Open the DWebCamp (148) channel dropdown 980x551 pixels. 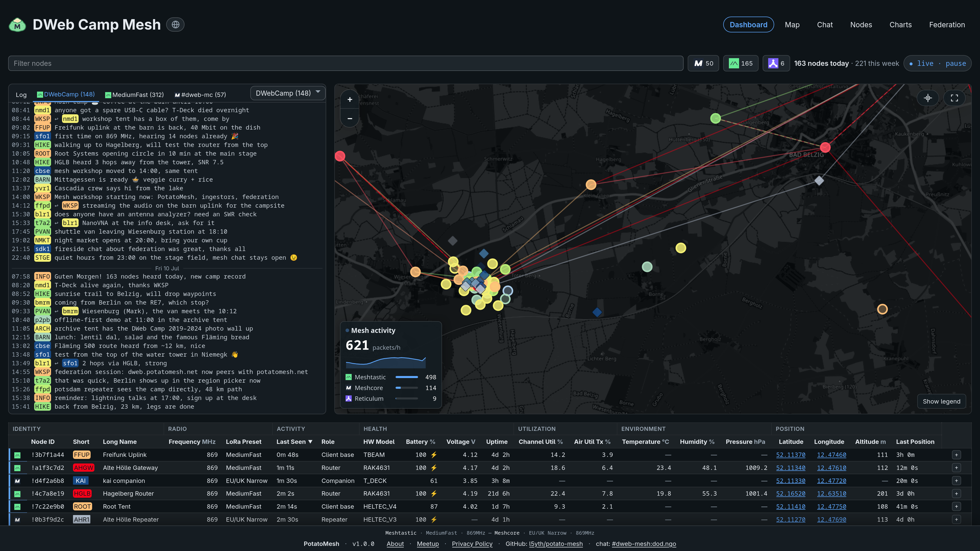coord(288,93)
